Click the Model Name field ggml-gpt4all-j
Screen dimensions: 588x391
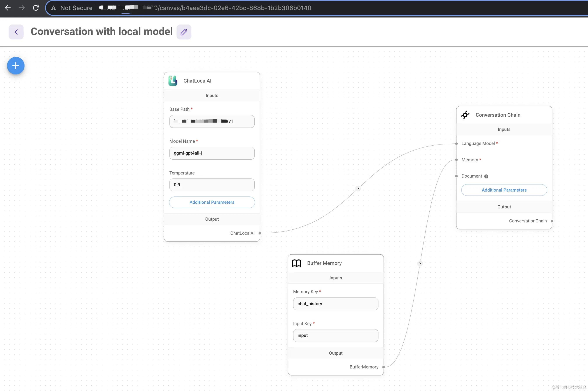[212, 153]
